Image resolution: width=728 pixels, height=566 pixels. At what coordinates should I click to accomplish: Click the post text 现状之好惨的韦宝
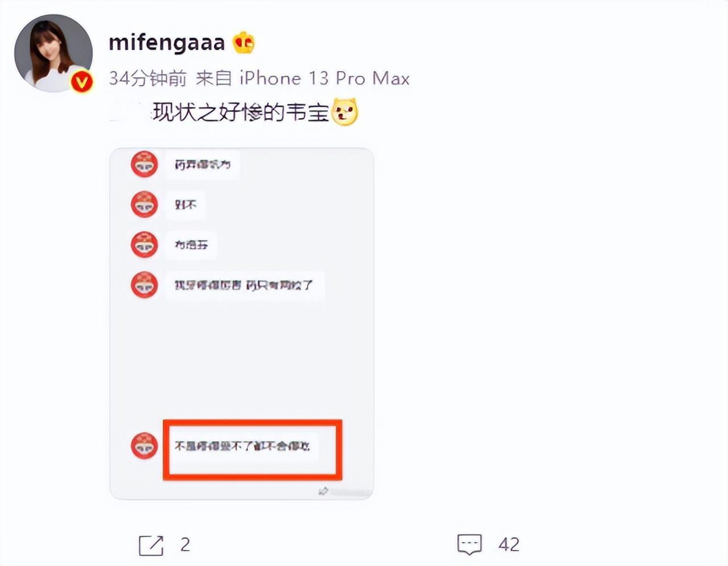pos(241,113)
